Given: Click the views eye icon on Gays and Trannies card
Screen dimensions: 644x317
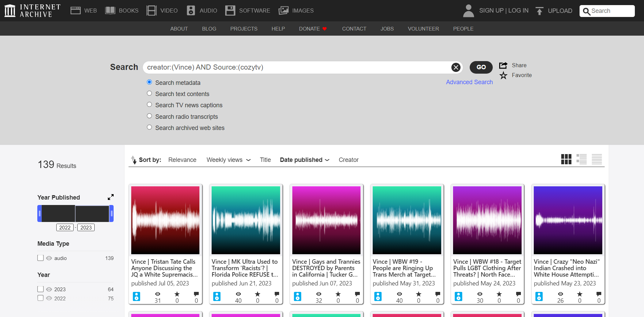Looking at the screenshot, I should coord(319,294).
